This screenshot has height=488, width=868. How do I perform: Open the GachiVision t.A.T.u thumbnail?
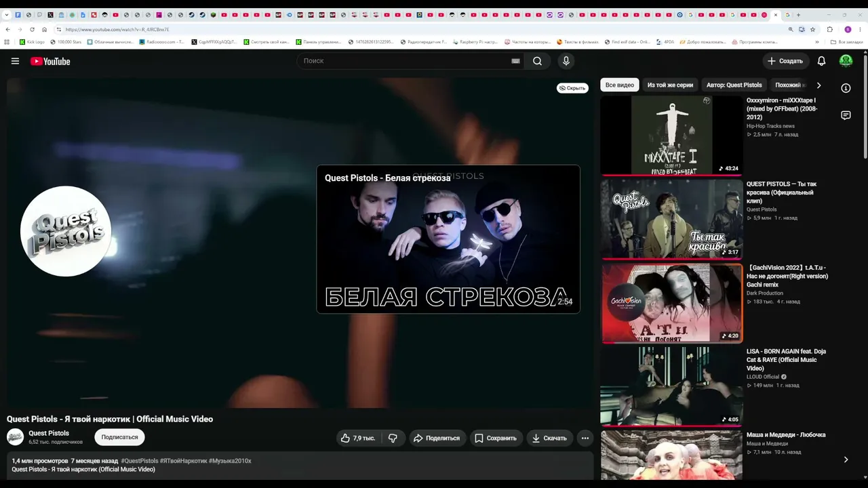(x=671, y=303)
